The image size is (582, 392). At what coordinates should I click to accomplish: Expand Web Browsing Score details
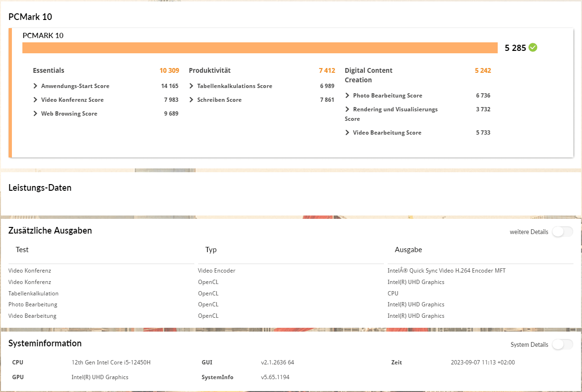[36, 114]
